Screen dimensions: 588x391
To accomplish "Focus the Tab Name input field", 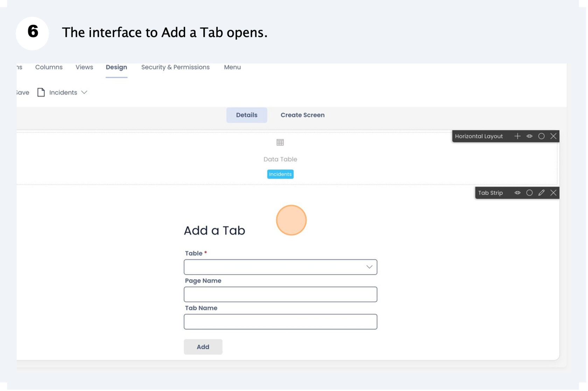I will point(281,322).
